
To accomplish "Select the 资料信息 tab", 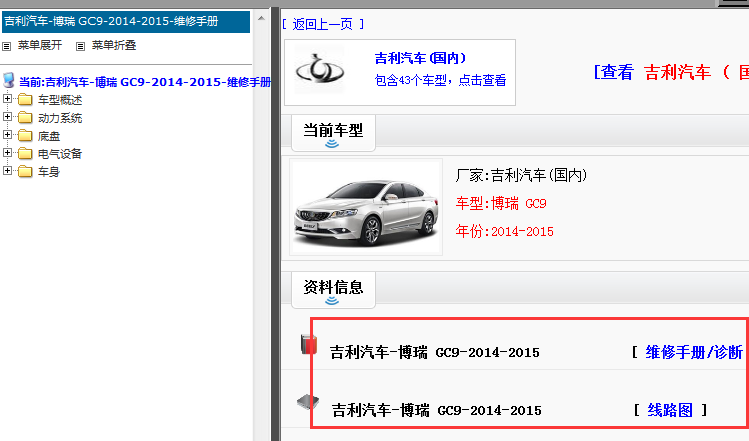I will (x=333, y=290).
